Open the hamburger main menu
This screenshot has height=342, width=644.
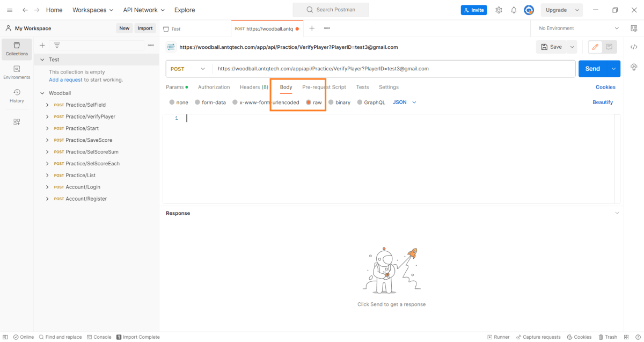[9, 10]
